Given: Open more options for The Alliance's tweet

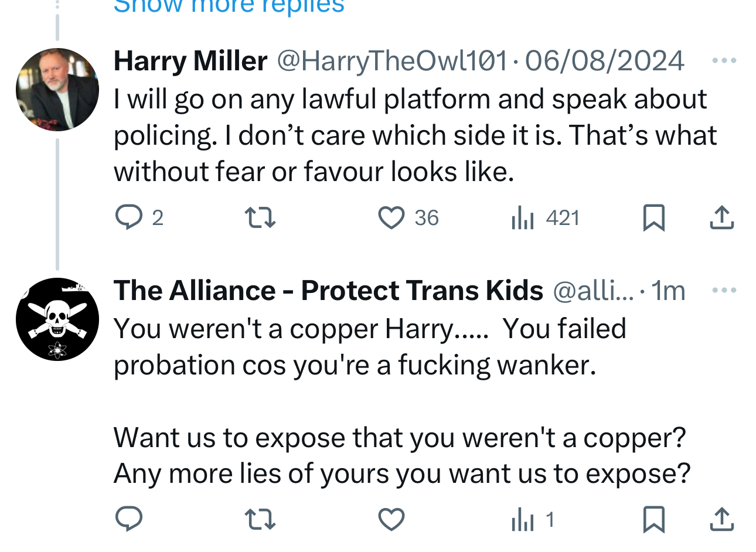Looking at the screenshot, I should pyautogui.click(x=724, y=290).
